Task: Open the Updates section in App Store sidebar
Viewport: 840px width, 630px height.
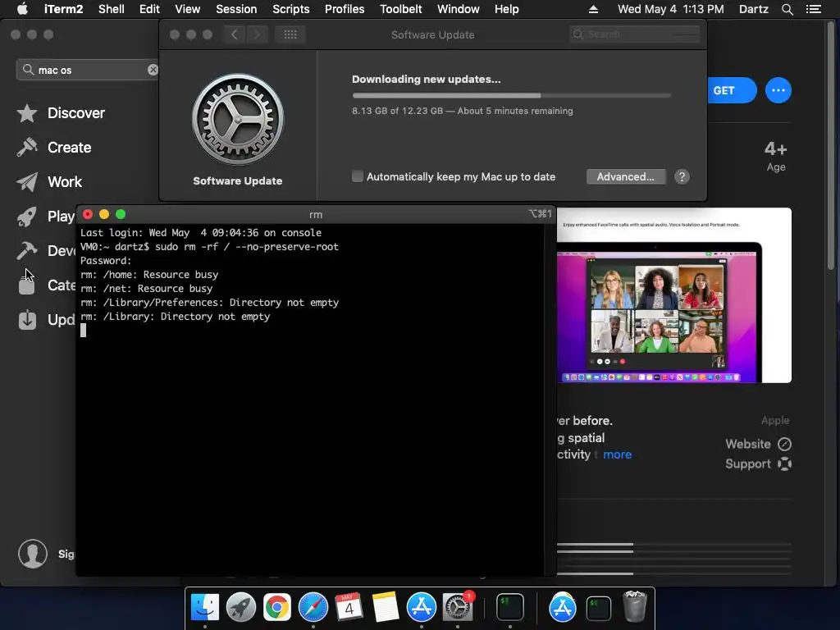Action: point(46,320)
